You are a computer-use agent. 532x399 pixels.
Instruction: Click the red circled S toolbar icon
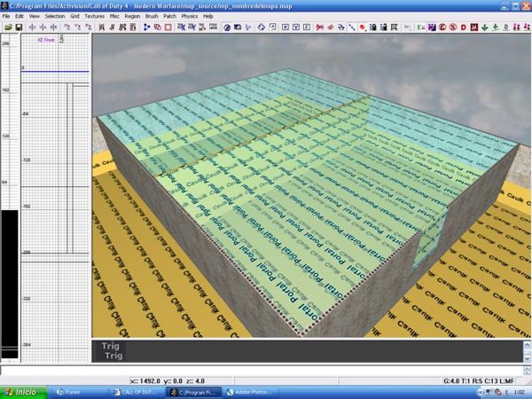[453, 27]
